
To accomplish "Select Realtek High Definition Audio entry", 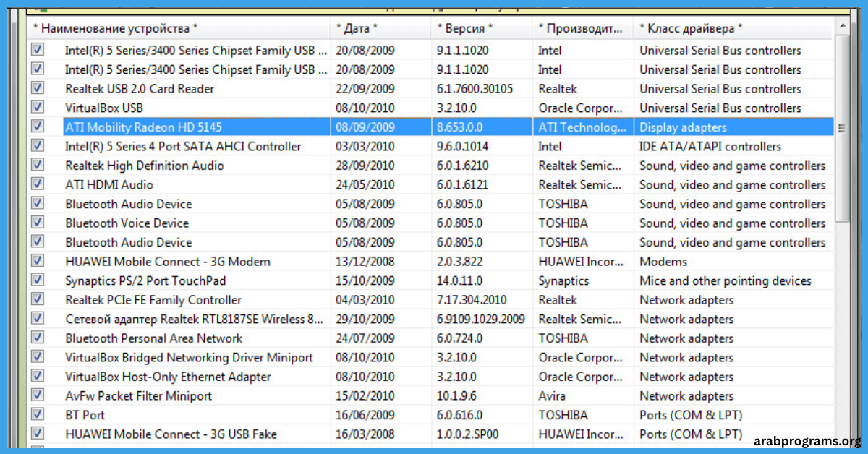I will click(145, 166).
